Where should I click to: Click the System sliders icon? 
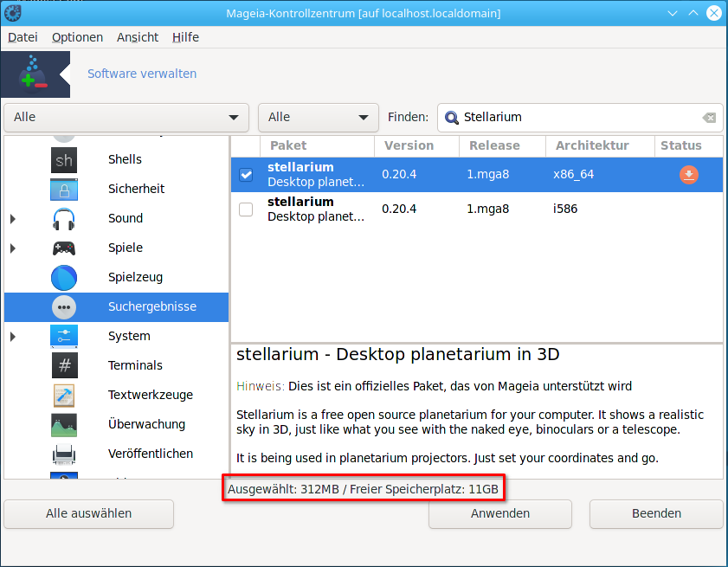tap(64, 336)
